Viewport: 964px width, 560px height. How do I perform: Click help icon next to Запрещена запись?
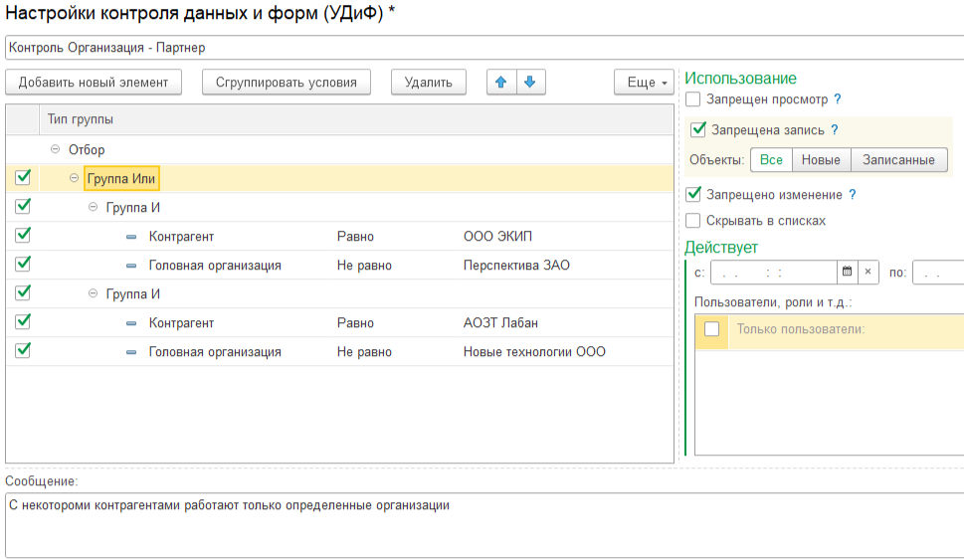pos(835,130)
